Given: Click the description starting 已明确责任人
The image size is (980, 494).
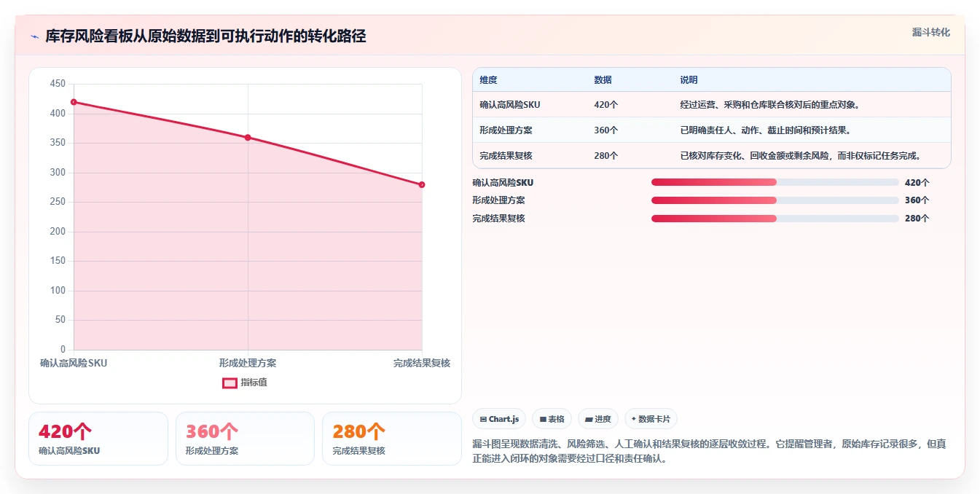Looking at the screenshot, I should point(765,130).
